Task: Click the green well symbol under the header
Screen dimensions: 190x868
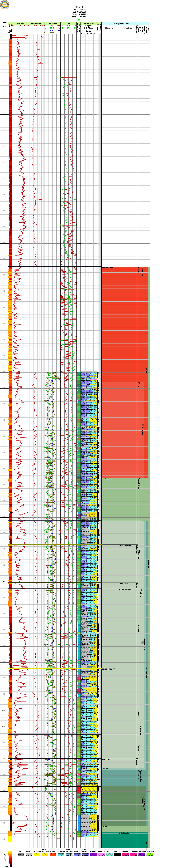Action: tap(79, 20)
